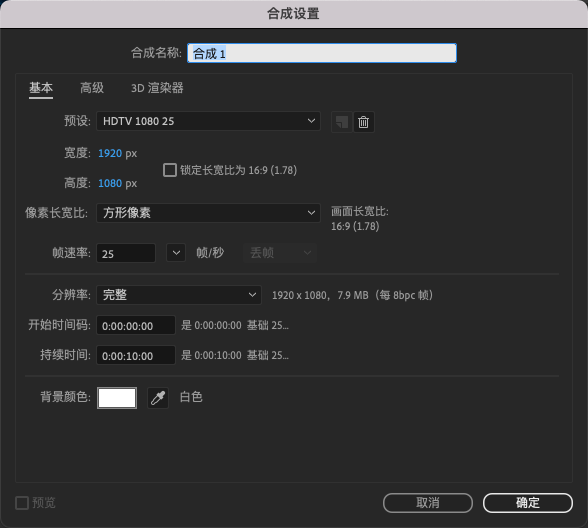
Task: Switch to the 3D 渲染器 tab
Action: pyautogui.click(x=157, y=88)
